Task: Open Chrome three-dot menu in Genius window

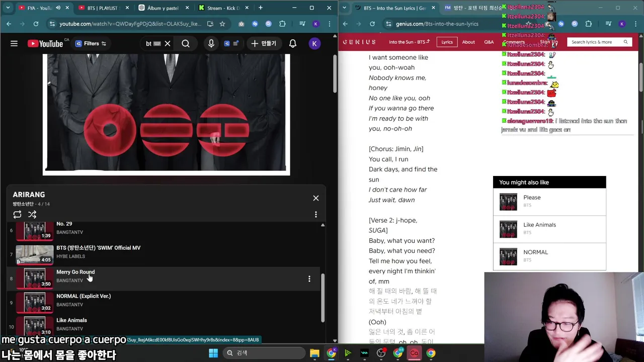Action: [x=635, y=24]
